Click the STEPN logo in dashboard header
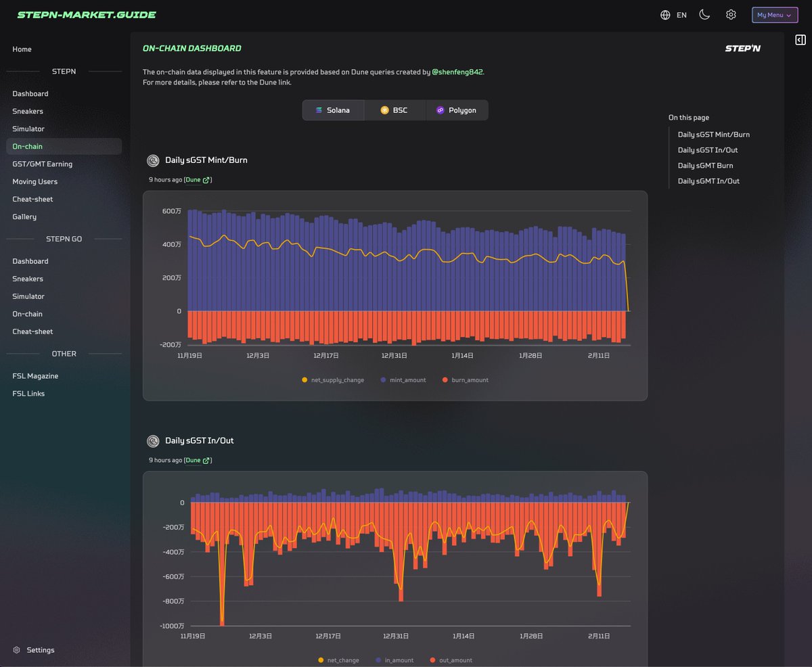This screenshot has height=667, width=812. pos(742,49)
